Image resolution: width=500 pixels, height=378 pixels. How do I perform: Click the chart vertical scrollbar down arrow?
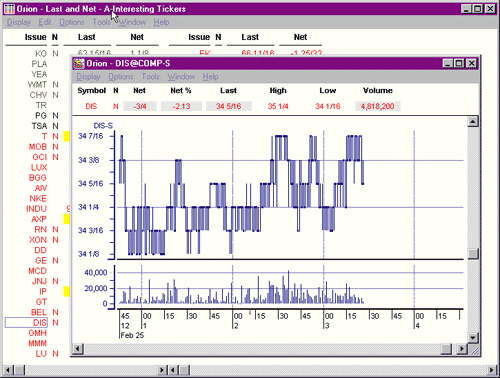[473, 337]
